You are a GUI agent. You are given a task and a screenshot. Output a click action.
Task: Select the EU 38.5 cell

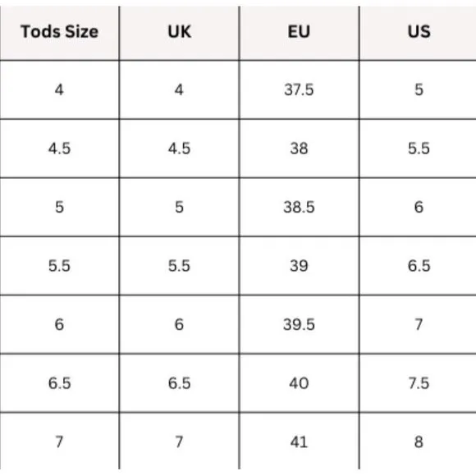(299, 207)
